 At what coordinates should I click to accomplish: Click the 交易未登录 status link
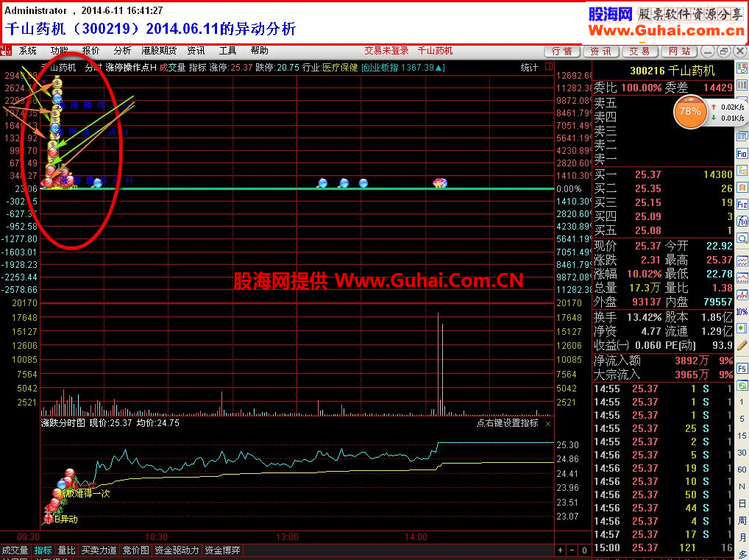[x=386, y=51]
